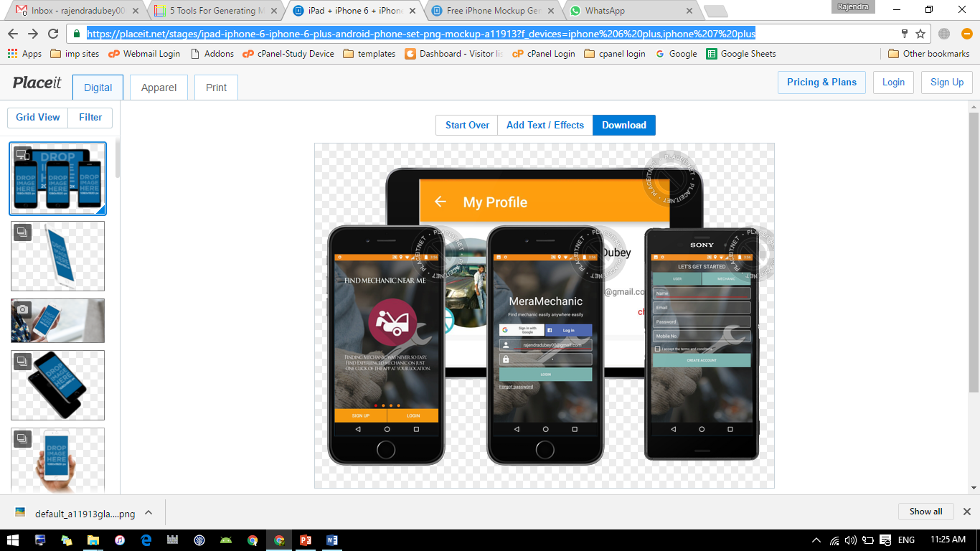Open the imp sites bookmark folder

[x=75, y=54]
